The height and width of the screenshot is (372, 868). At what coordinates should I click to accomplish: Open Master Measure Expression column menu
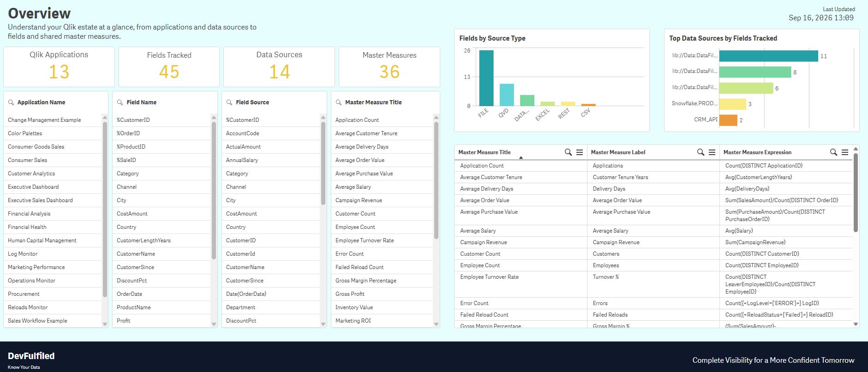(x=845, y=152)
